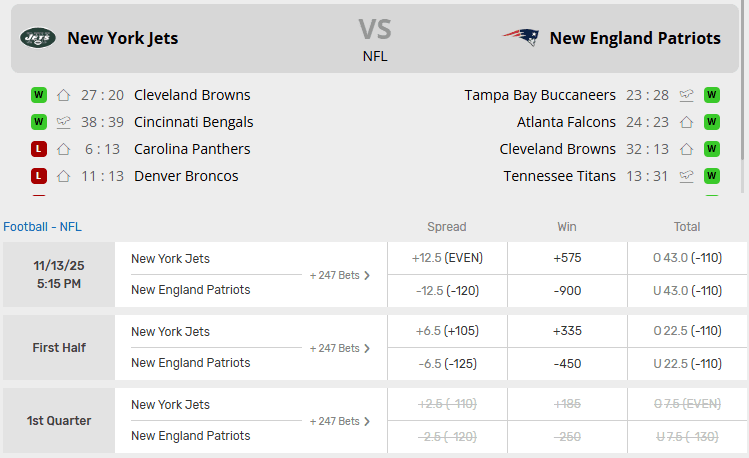Open the Football - NFL league link
The height and width of the screenshot is (458, 749).
point(42,227)
